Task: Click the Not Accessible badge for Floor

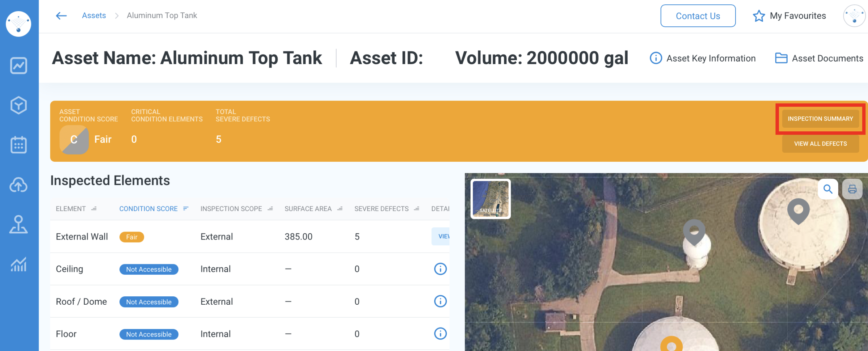Action: click(149, 334)
